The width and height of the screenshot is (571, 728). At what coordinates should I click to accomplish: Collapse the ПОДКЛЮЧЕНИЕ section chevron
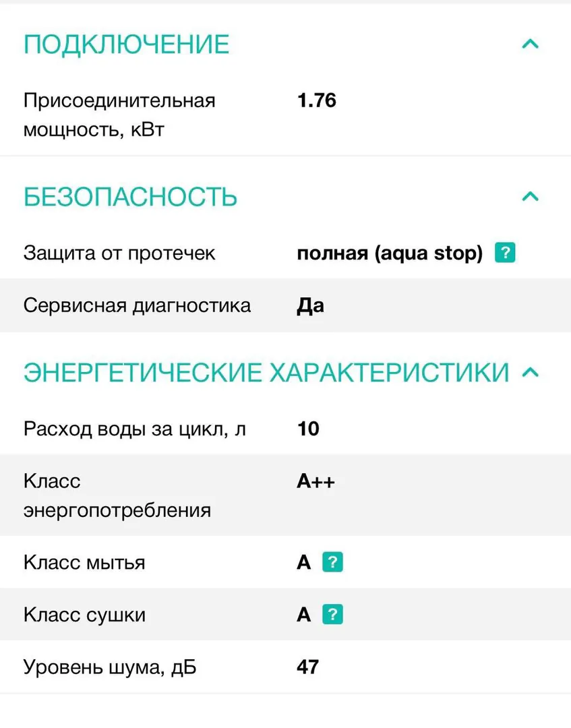pos(530,44)
